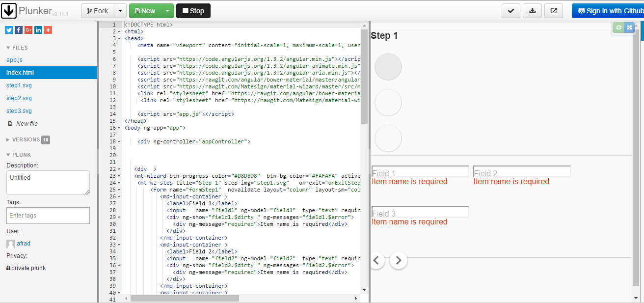This screenshot has width=644, height=303.
Task: Collapse the PLUNK section
Action: [x=19, y=154]
